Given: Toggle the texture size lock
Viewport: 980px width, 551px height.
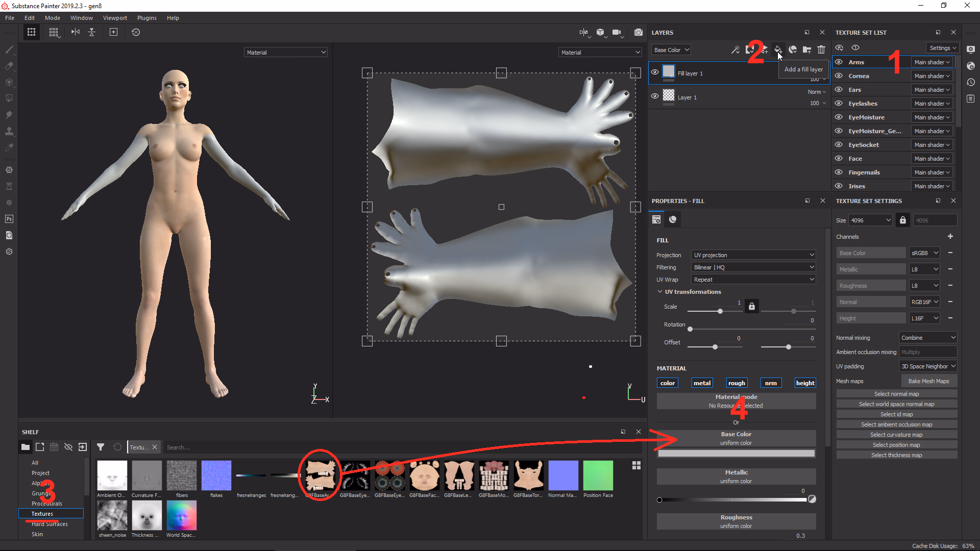Looking at the screenshot, I should 903,220.
